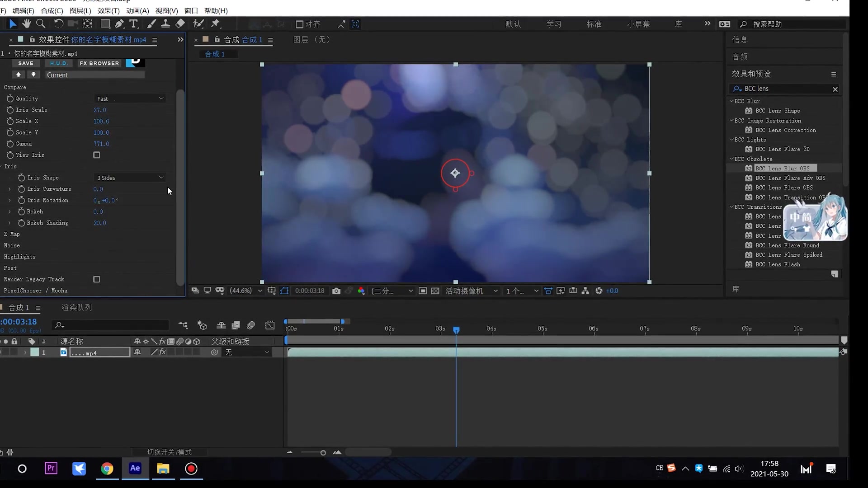The width and height of the screenshot is (868, 488).
Task: Select the Selection arrow tool
Action: pos(13,24)
